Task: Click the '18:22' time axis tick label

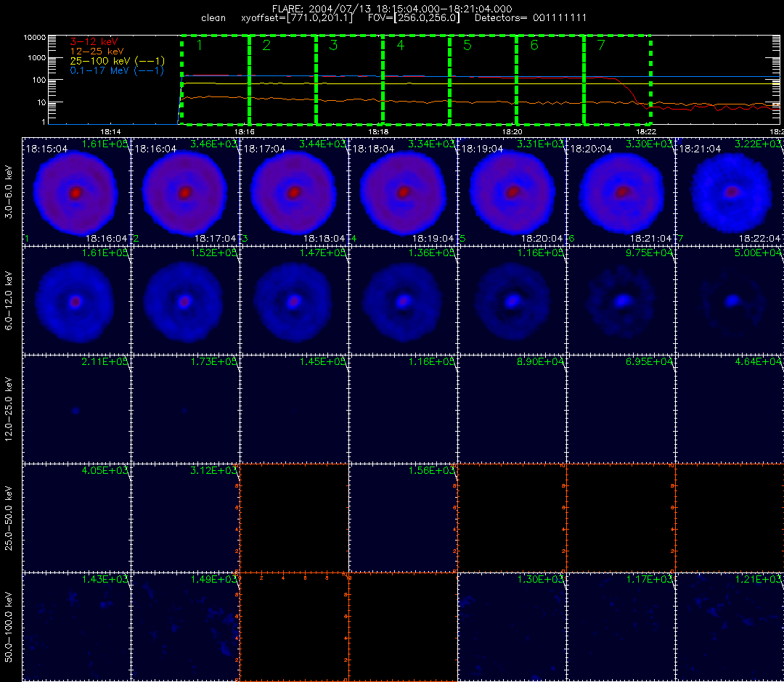Action: 646,132
